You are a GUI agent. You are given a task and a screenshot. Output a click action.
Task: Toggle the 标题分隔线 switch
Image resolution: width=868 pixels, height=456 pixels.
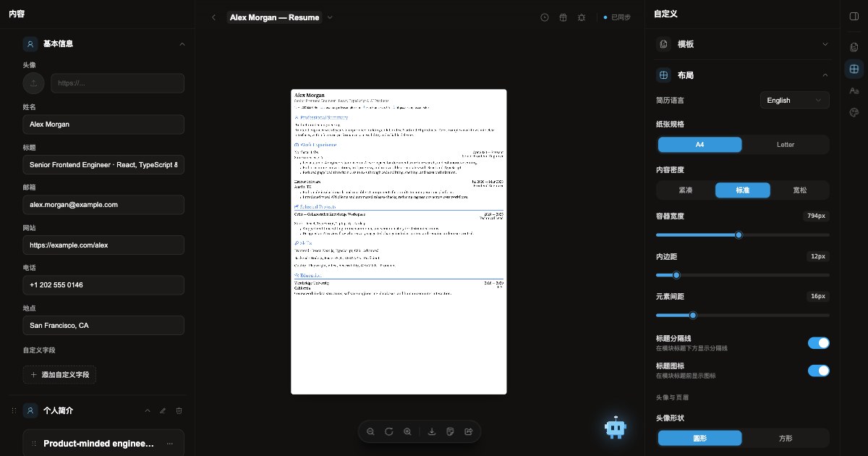click(x=818, y=343)
